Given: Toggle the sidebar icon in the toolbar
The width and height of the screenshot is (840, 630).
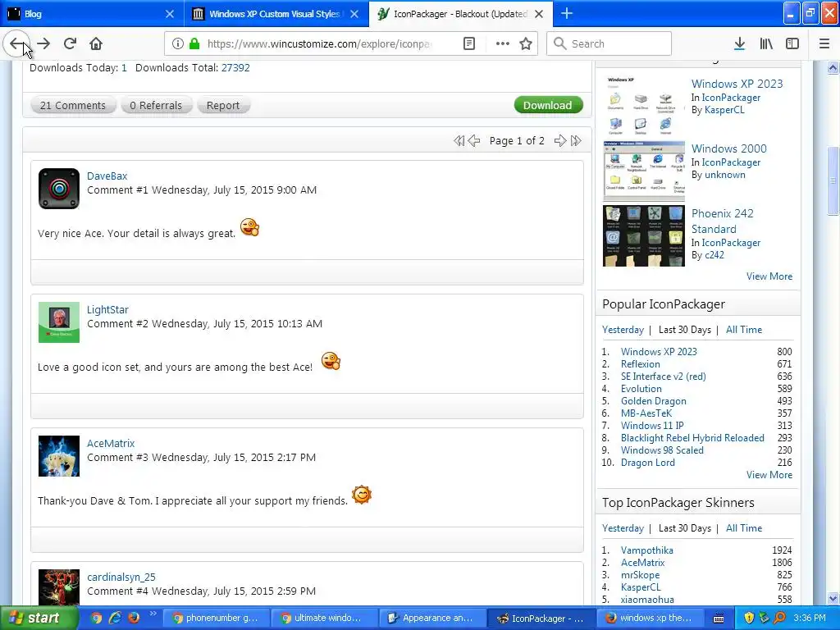Looking at the screenshot, I should tap(792, 44).
